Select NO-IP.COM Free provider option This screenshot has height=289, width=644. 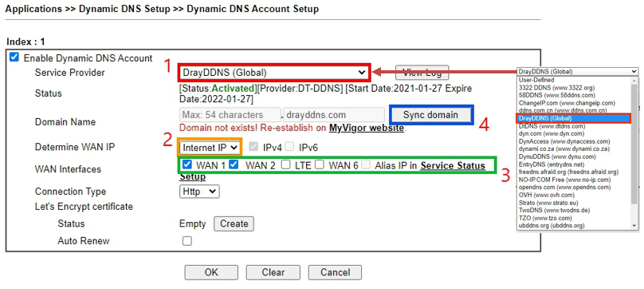[565, 180]
